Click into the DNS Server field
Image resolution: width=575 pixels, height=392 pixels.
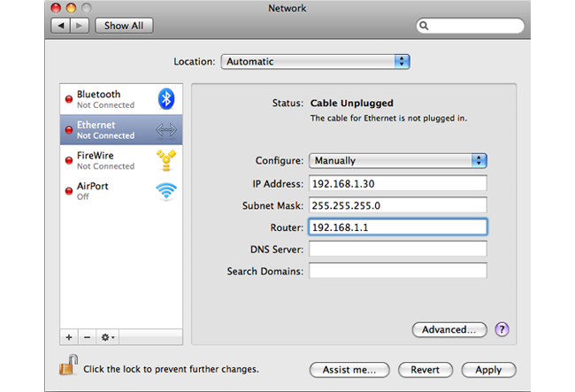[397, 249]
